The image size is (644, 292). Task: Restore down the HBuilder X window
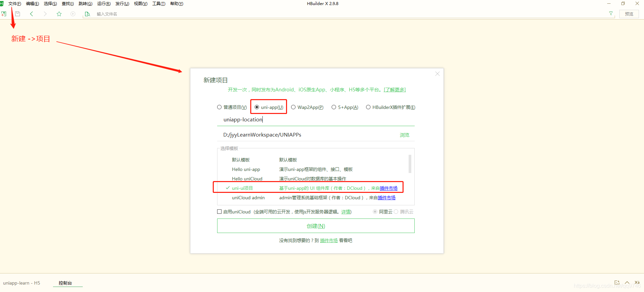pos(623,4)
